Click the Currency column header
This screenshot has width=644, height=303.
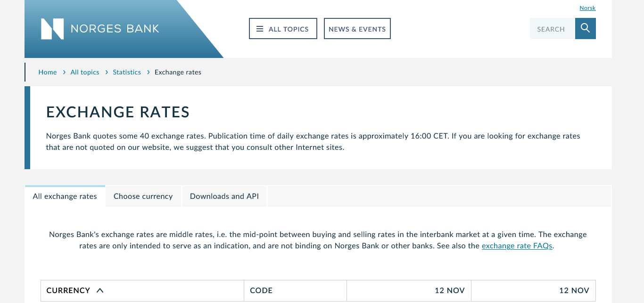click(68, 291)
